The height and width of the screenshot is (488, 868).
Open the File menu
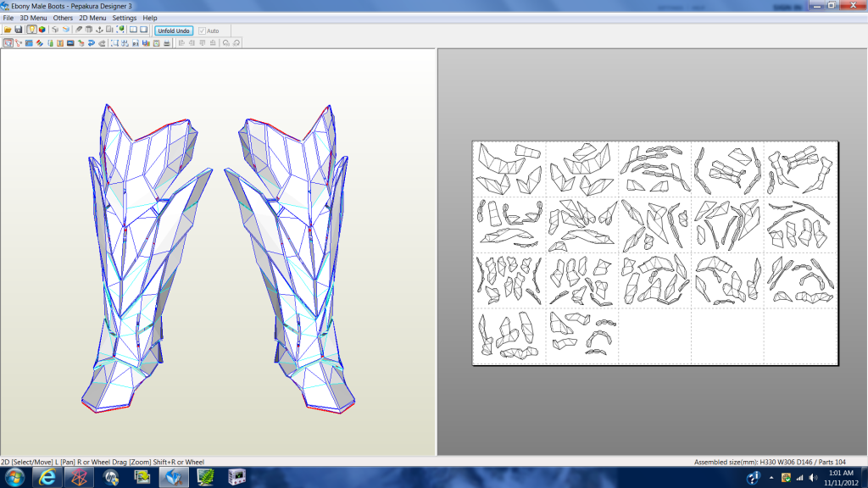coord(8,18)
